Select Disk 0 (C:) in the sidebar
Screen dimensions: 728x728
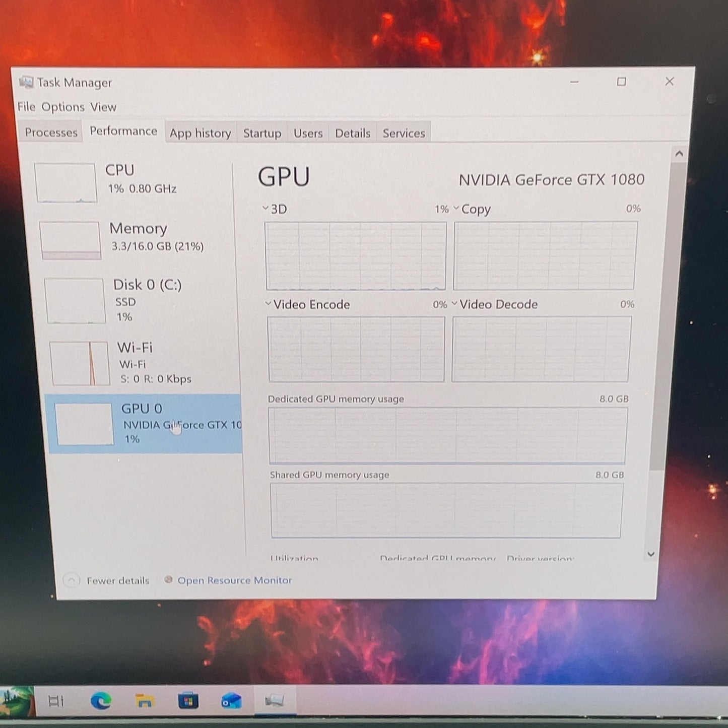(139, 301)
